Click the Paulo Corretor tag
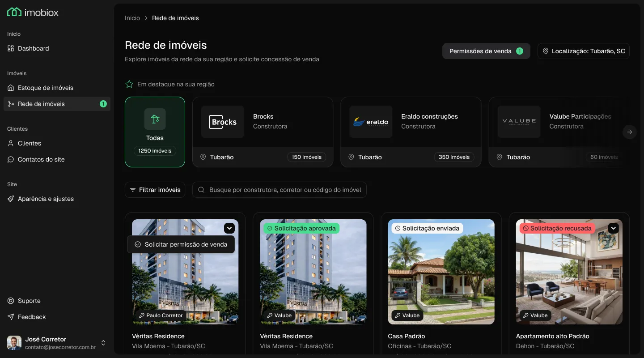 pos(161,315)
